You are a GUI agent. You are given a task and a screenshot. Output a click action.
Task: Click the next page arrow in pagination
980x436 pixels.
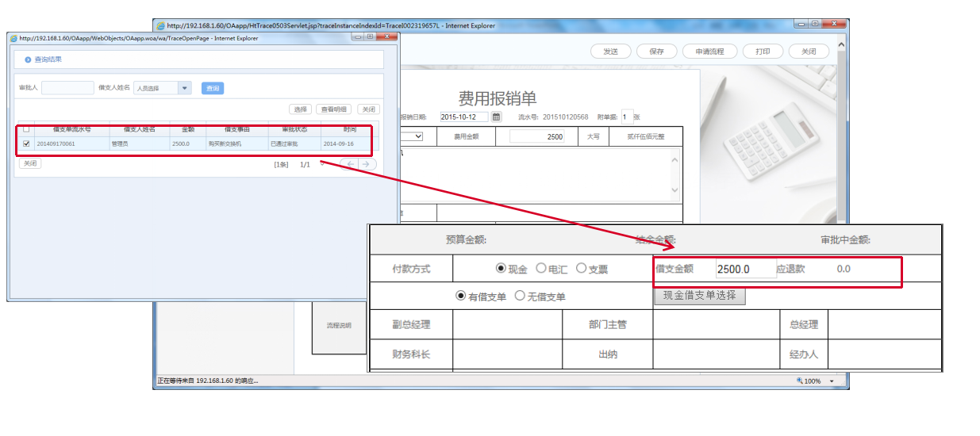[366, 164]
